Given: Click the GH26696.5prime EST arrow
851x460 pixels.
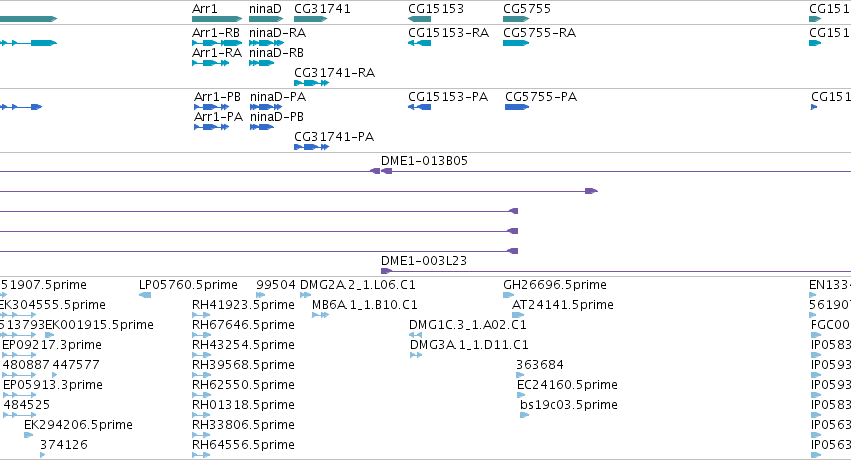Looking at the screenshot, I should click(508, 295).
